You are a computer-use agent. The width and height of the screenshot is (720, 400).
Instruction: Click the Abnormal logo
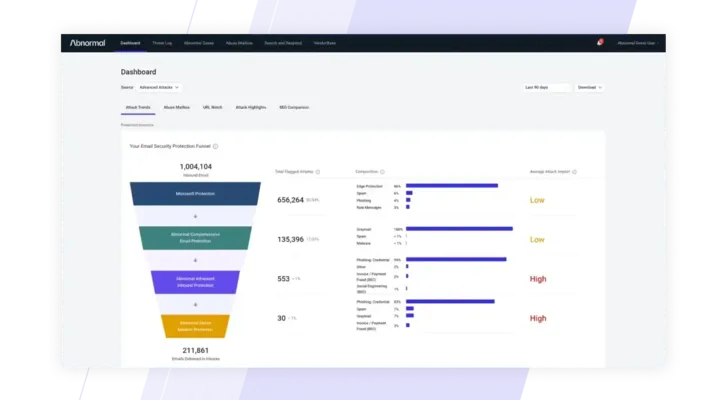87,43
